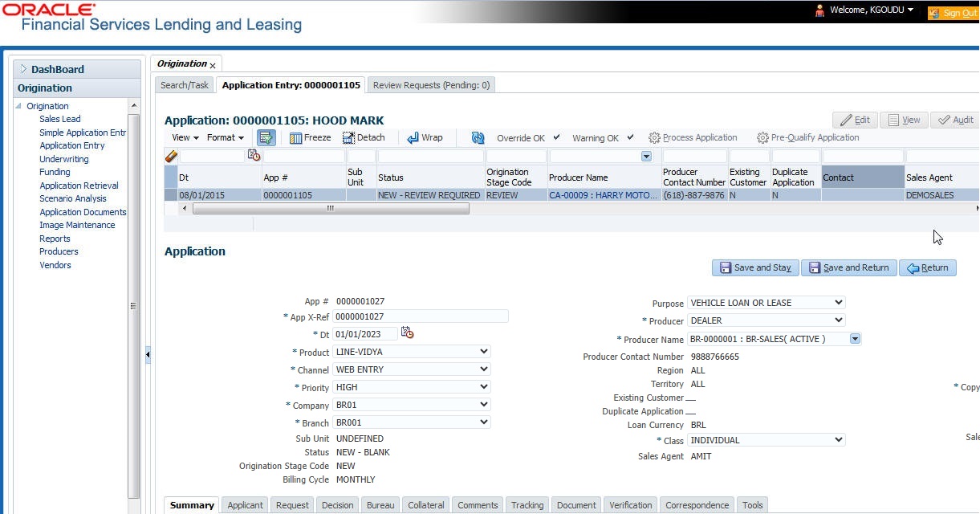
Task: Open the Product dropdown LINE-VIDYA
Action: point(411,352)
